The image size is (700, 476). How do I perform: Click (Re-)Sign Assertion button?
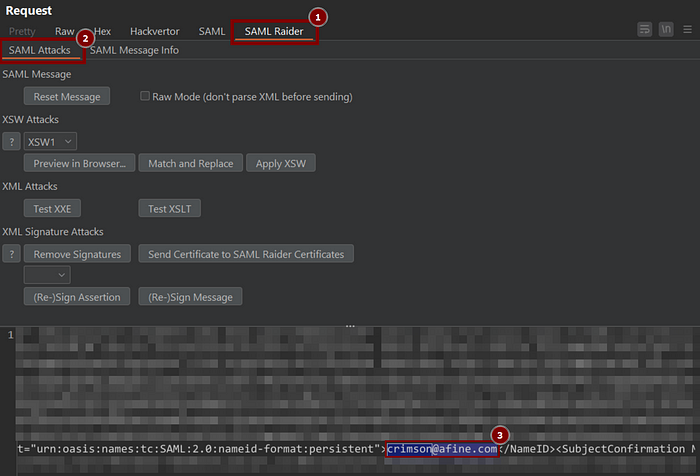point(77,296)
